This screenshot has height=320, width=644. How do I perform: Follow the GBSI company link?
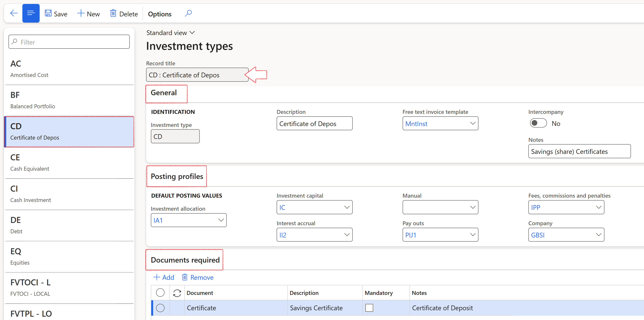tap(538, 235)
